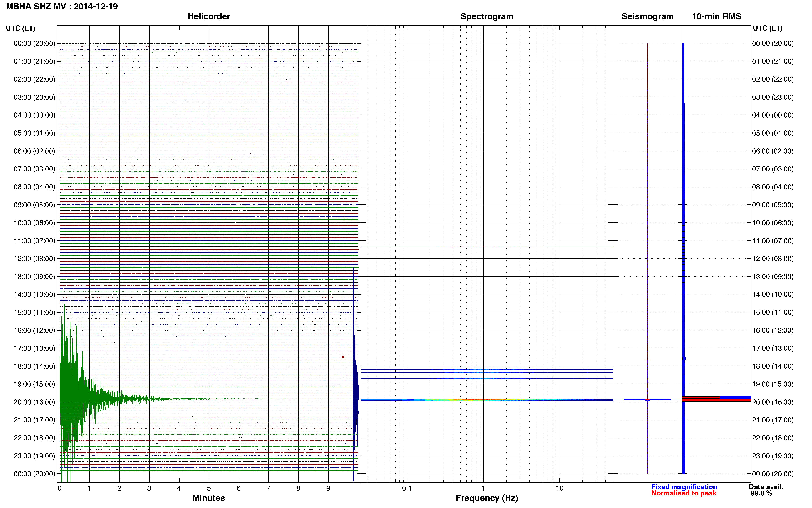812x508 pixels.
Task: Click the right '11:00 (07:00)' time label
Action: 773,241
